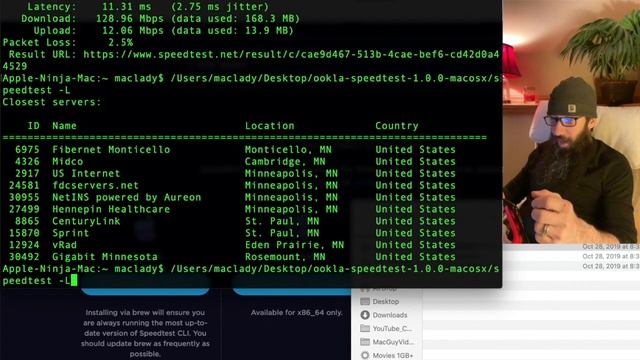Screen dimensions: 640x360
Task: Click the Midco server name
Action: (67, 162)
